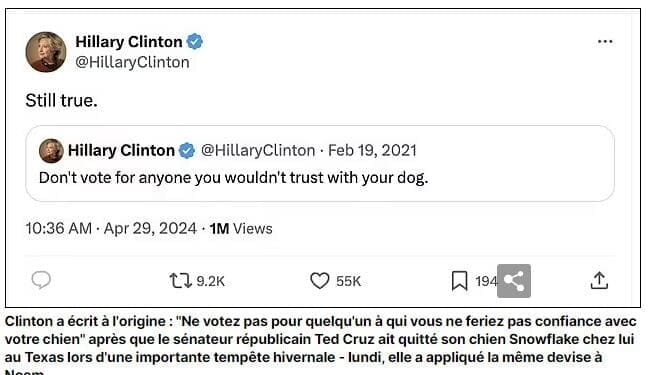
Task: Click the Feb 19, 2021 date link
Action: click(372, 150)
